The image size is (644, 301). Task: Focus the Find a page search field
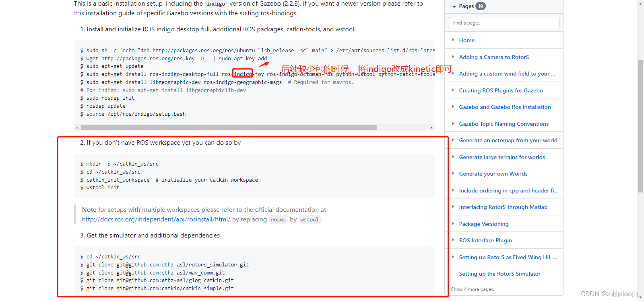(x=504, y=23)
